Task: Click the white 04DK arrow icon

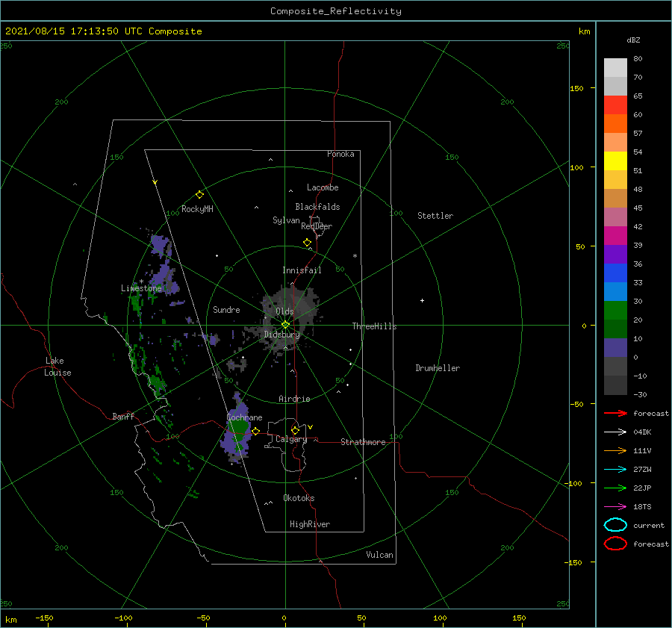Action: 615,432
